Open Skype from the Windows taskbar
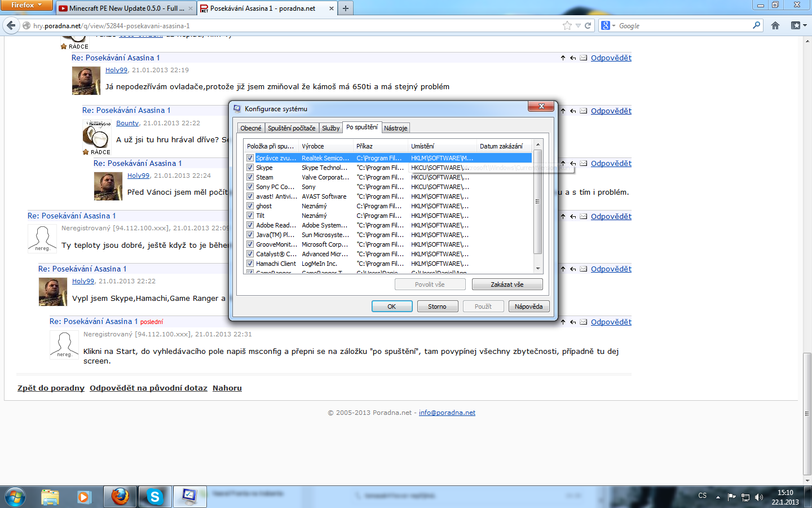 pos(155,497)
